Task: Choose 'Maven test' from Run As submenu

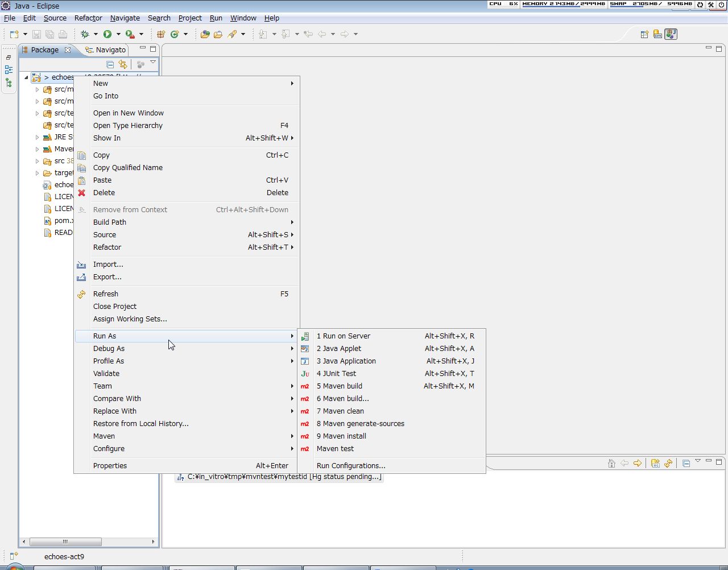Action: (x=391, y=449)
